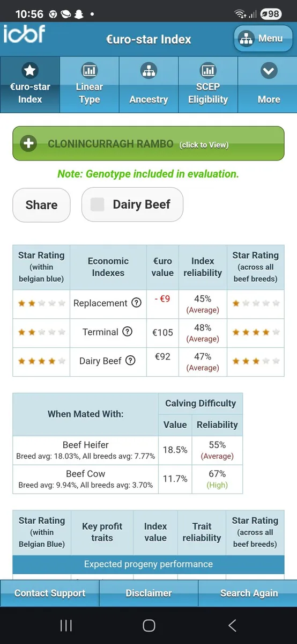
Task: Click the Replacement index help icon
Action: (x=137, y=303)
